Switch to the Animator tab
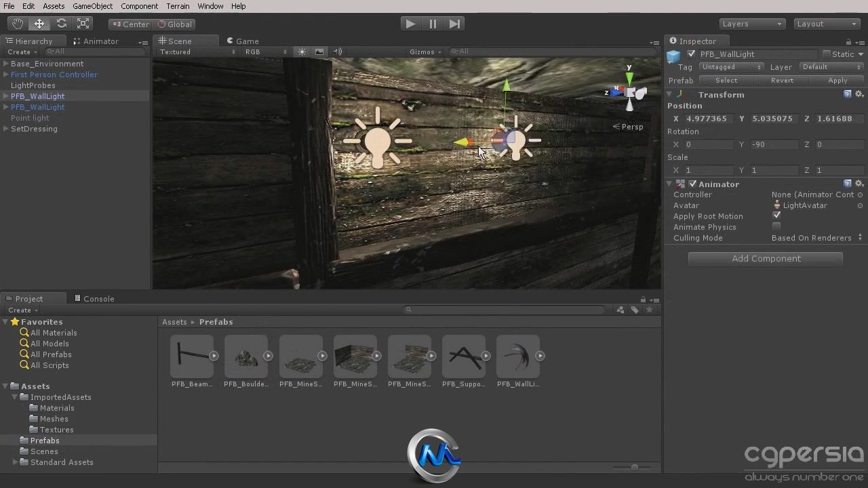Image resolution: width=868 pixels, height=488 pixels. (x=96, y=41)
